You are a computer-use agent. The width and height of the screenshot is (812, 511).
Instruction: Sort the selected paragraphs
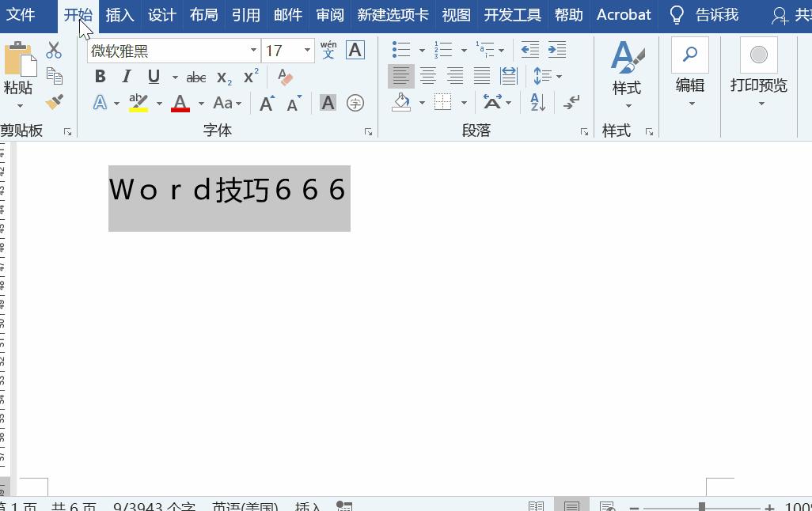537,102
